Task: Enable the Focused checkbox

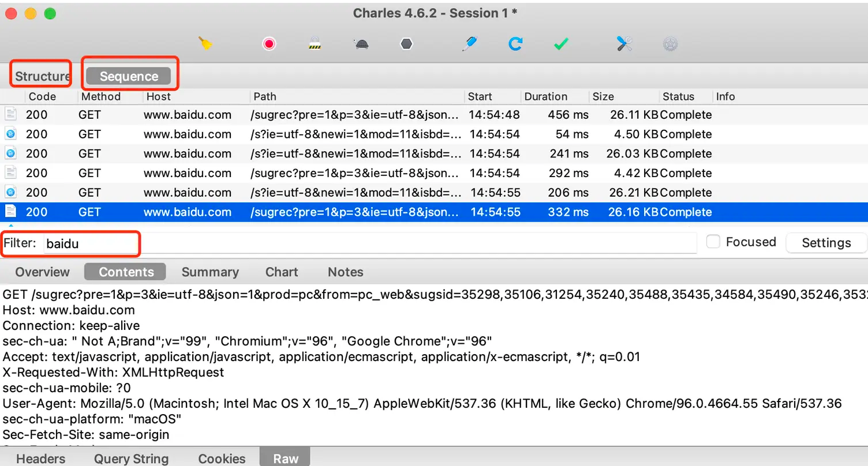Action: tap(713, 242)
